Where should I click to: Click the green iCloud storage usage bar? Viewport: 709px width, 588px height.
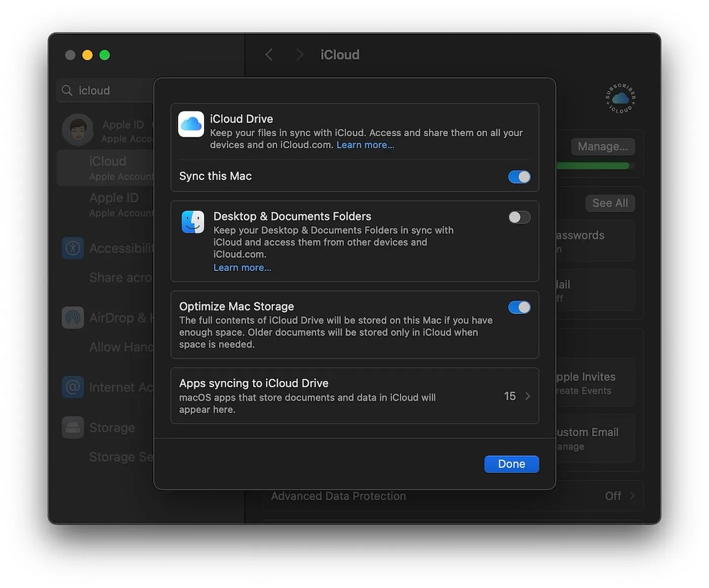594,166
